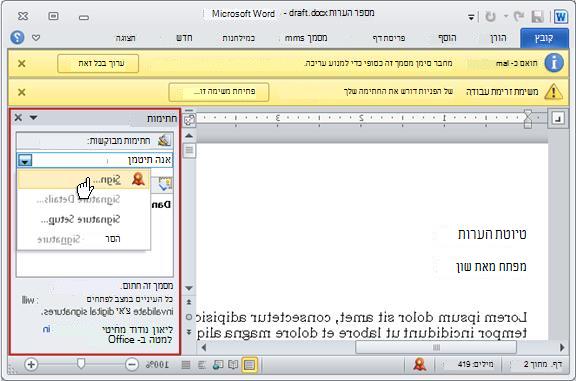576x381 pixels.
Task: Choose Sign... from the signature menu
Action: 84,179
